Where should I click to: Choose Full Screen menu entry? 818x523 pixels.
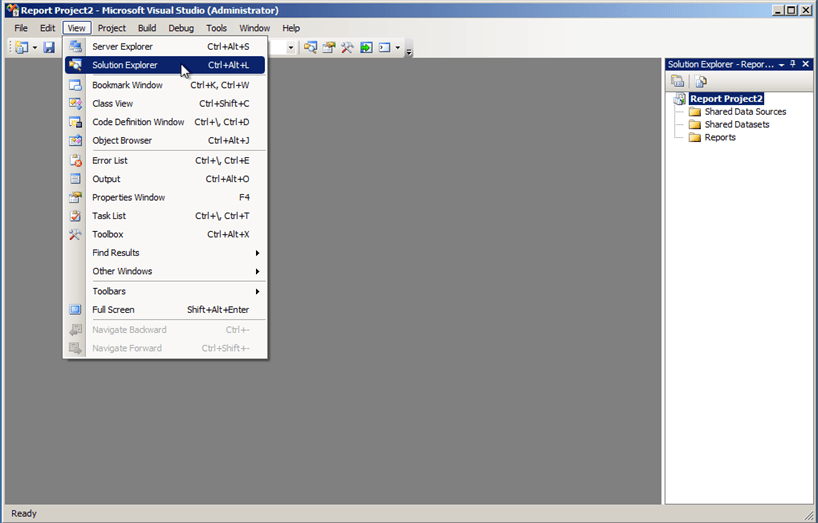point(165,310)
